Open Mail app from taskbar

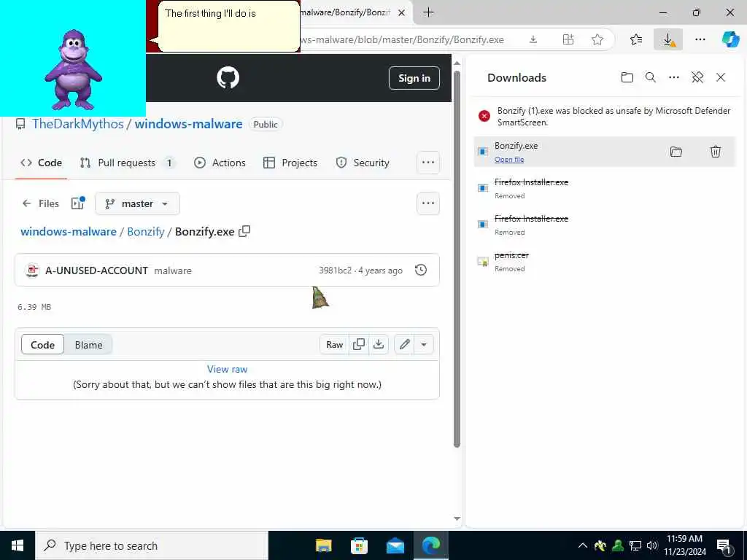[395, 545]
